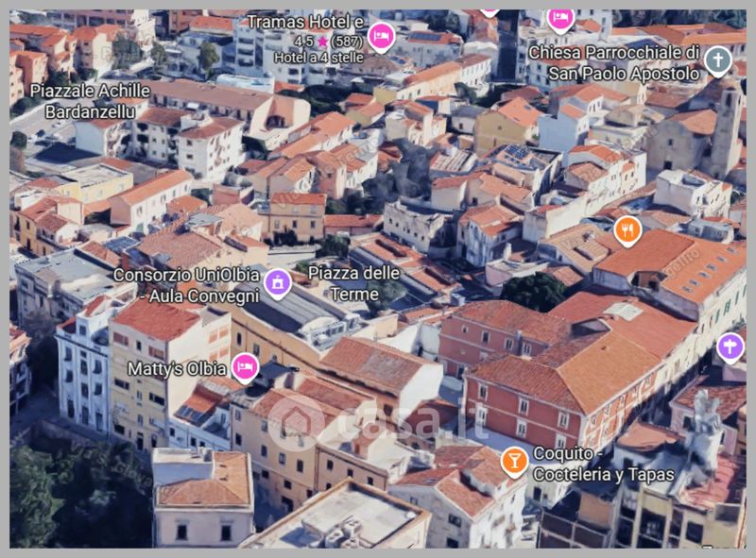This screenshot has height=558, width=756.
Task: Click the Consorzio UniOlbia purple pin
Action: [x=277, y=282]
